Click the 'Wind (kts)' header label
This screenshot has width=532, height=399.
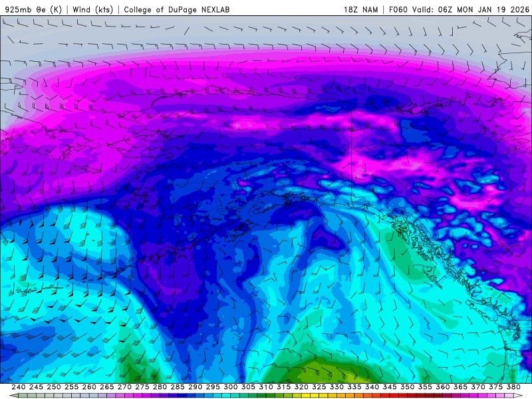point(92,9)
